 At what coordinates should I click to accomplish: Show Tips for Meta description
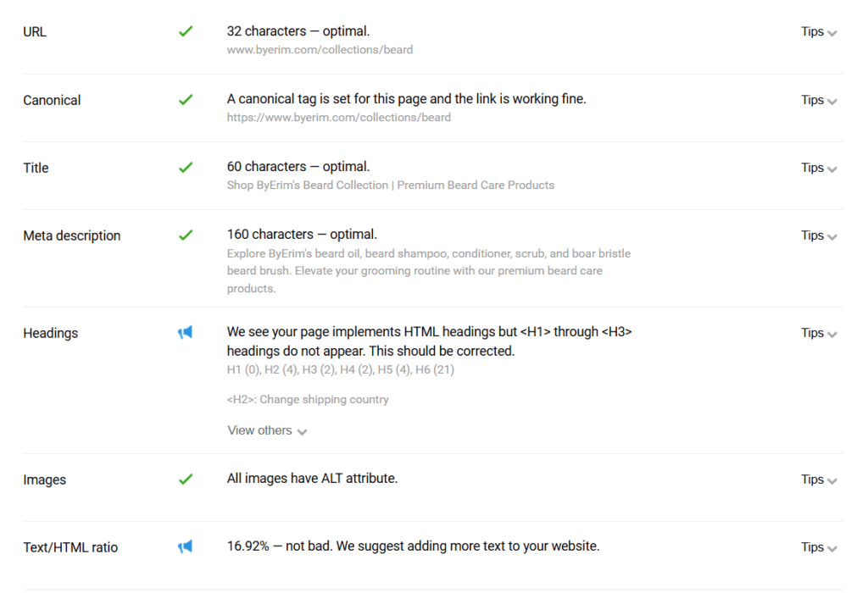coord(819,236)
